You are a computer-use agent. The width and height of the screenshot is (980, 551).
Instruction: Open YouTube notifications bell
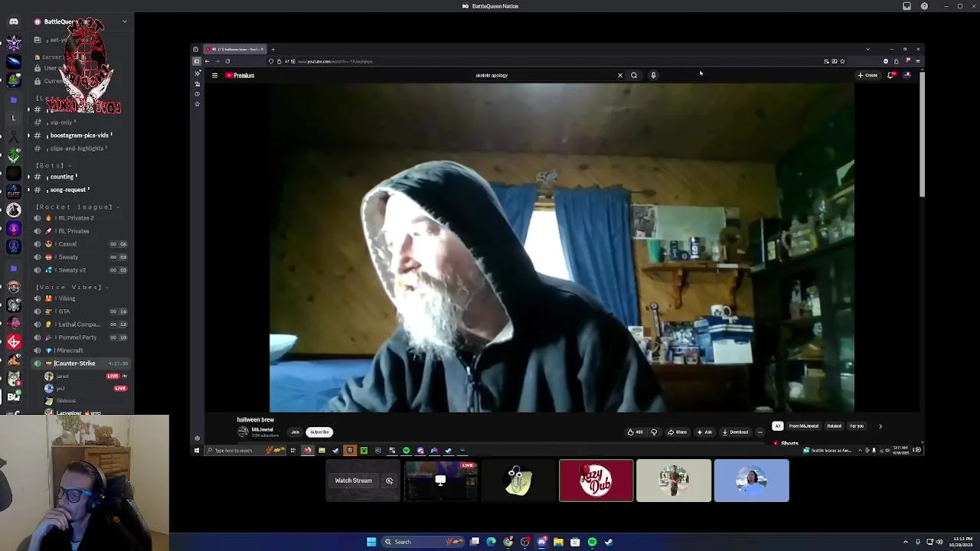point(890,75)
